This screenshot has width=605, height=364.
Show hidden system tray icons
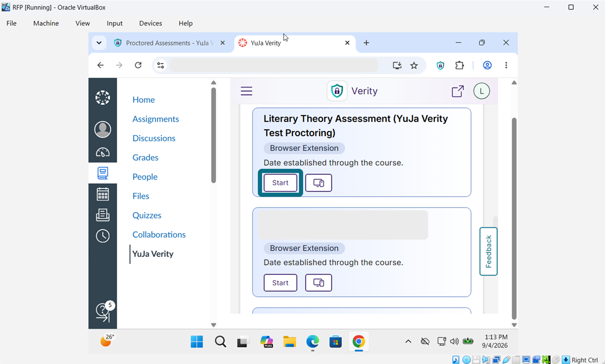click(408, 342)
